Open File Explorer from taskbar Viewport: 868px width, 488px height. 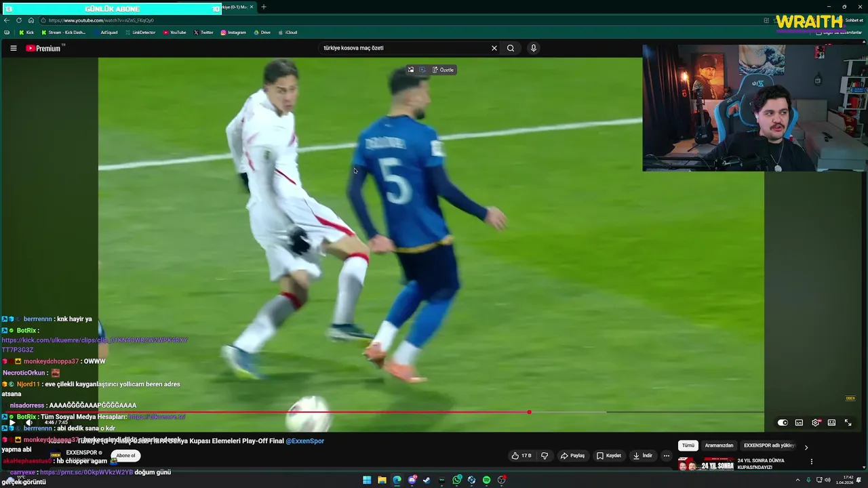click(382, 480)
